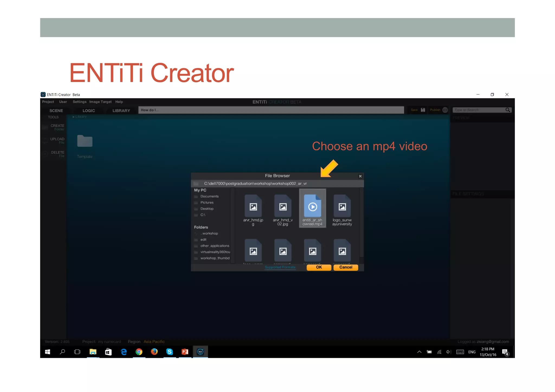Click the File Browser vertical scrollbar
Screen dimensions: 555x392
[361, 223]
